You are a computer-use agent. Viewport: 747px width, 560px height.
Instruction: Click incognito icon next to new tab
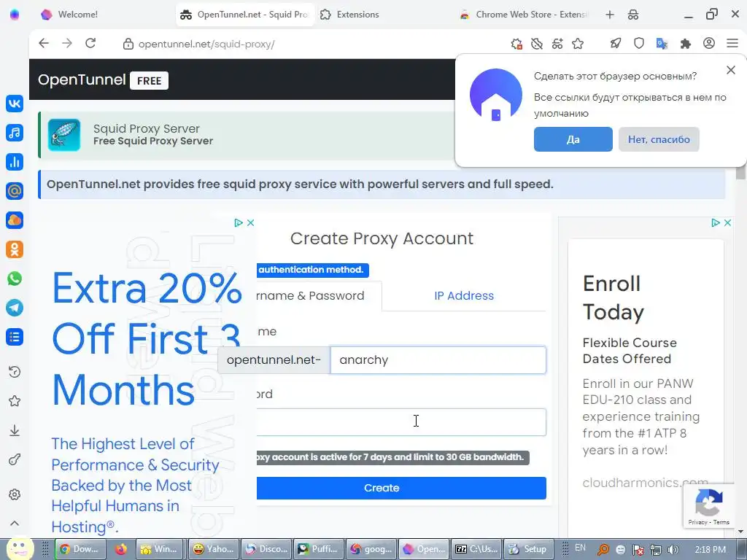click(633, 15)
